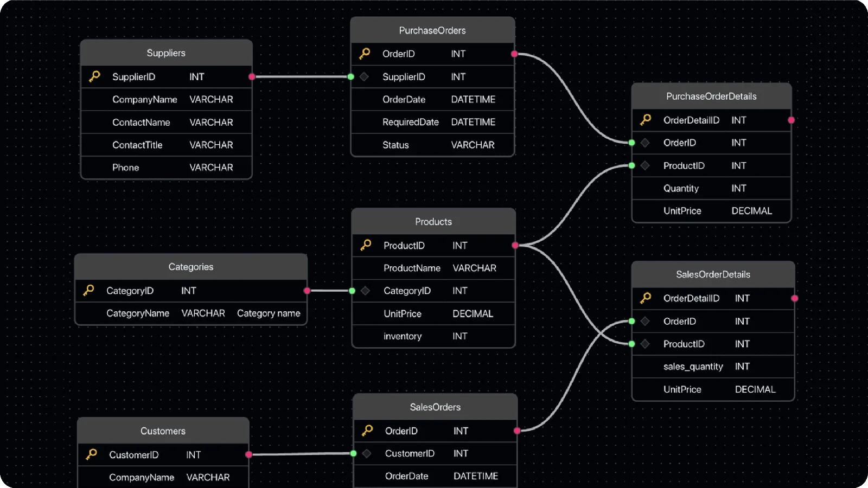Select the key icon next to Products ProductID
The image size is (868, 488).
(366, 245)
